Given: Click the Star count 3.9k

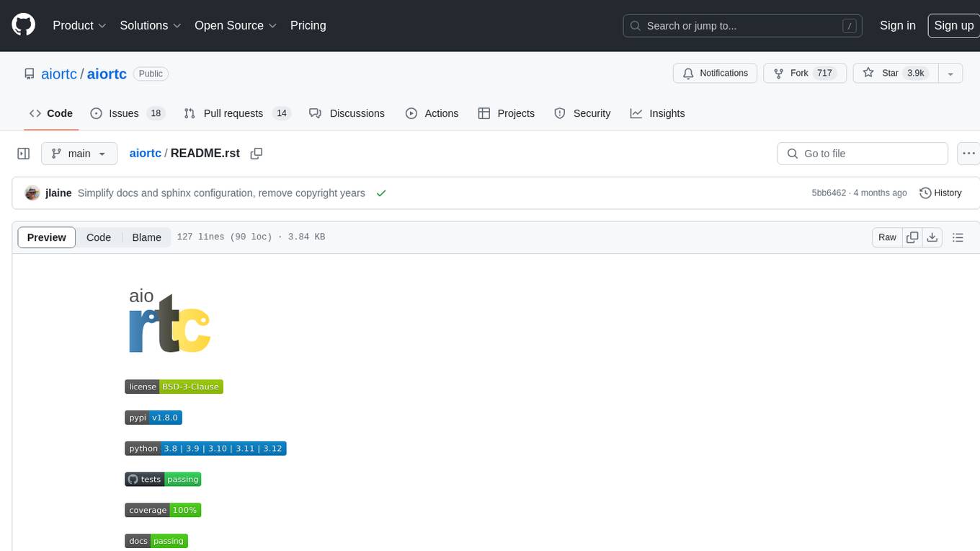Looking at the screenshot, I should pyautogui.click(x=916, y=73).
